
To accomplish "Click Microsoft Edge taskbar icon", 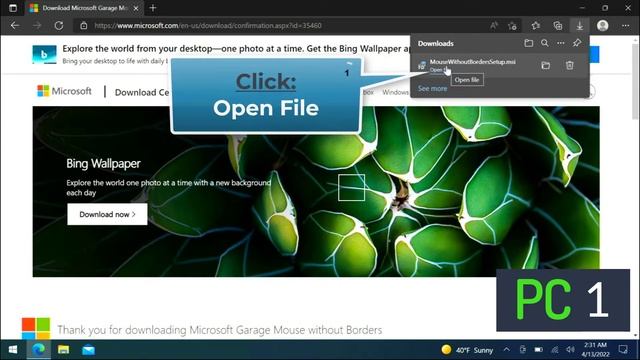I will [x=38, y=350].
